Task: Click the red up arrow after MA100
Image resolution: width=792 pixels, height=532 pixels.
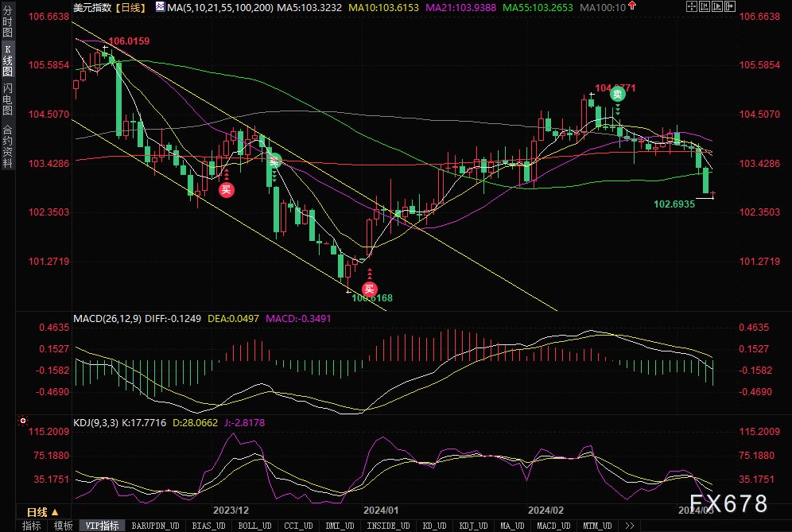Action: coord(632,6)
